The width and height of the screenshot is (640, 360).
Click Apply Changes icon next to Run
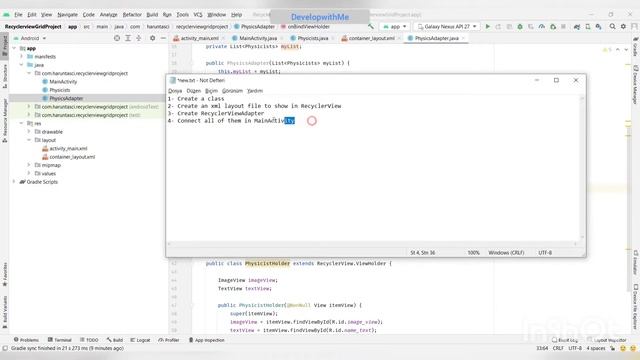point(498,27)
